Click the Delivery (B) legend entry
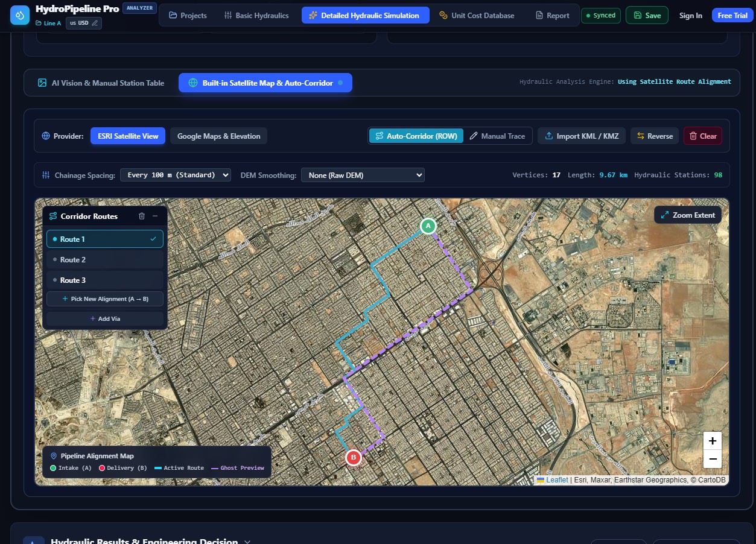 point(123,468)
